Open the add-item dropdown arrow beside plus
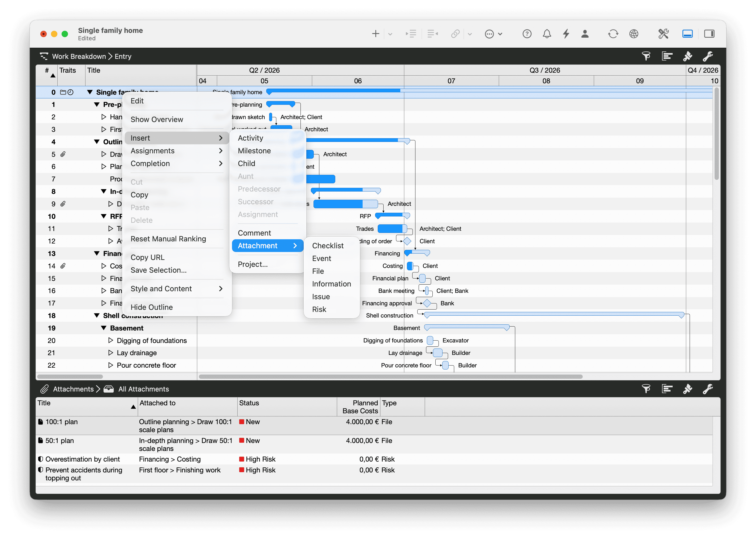 pyautogui.click(x=390, y=34)
